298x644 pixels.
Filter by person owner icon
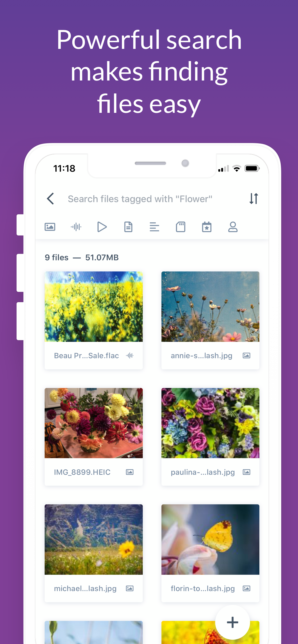[x=233, y=227]
